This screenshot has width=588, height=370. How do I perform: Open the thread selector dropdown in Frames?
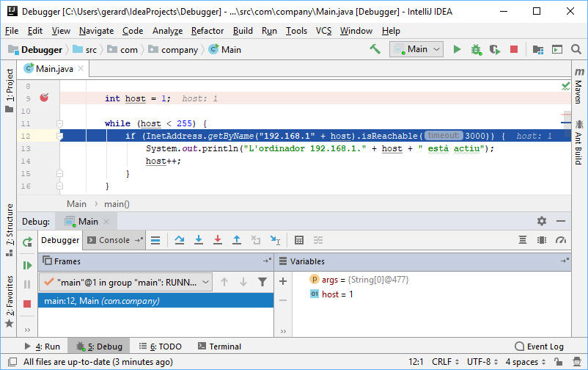pyautogui.click(x=126, y=281)
